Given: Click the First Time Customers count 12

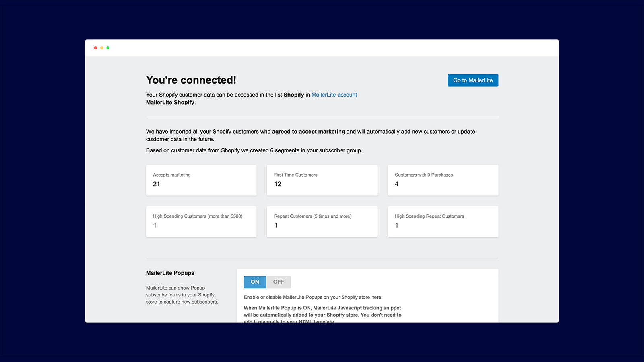Looking at the screenshot, I should pyautogui.click(x=277, y=184).
